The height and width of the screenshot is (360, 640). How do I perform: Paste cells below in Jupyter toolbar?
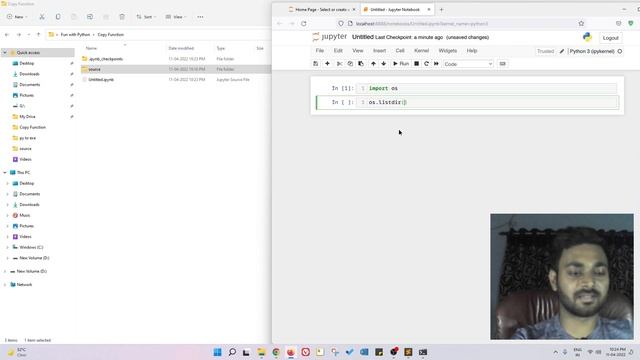coord(361,64)
